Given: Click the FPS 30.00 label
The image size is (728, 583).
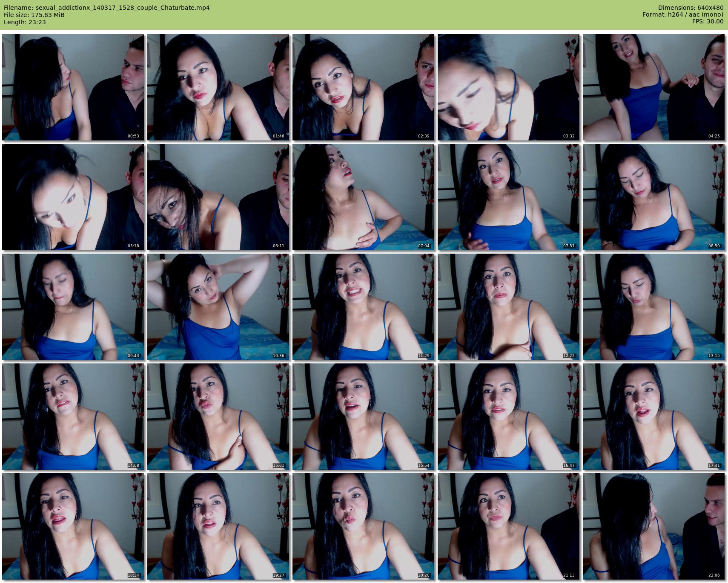Looking at the screenshot, I should click(708, 21).
